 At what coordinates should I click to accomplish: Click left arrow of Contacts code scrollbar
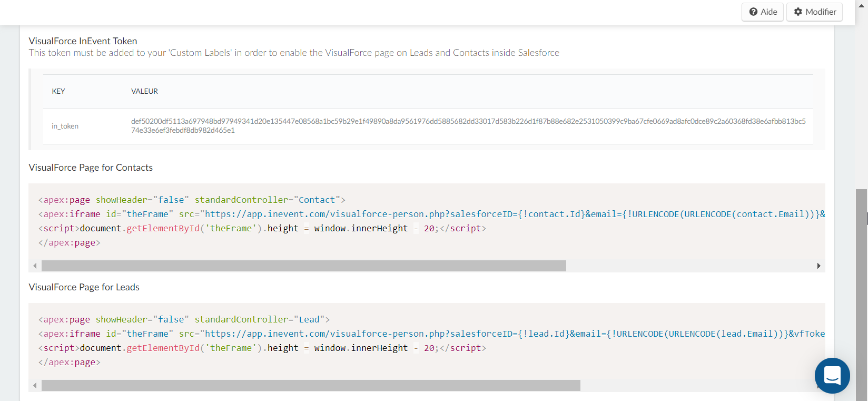35,266
